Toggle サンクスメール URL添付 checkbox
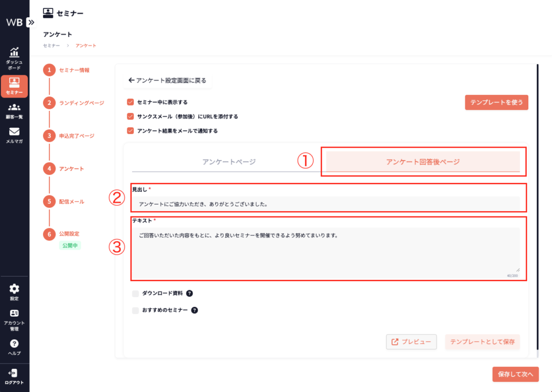Image resolution: width=552 pixels, height=392 pixels. pos(130,116)
